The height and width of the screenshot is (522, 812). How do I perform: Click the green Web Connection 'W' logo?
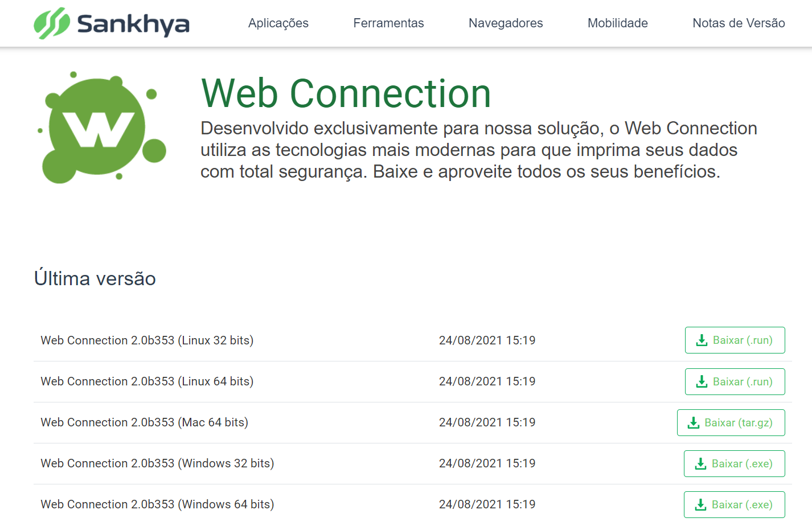(97, 126)
